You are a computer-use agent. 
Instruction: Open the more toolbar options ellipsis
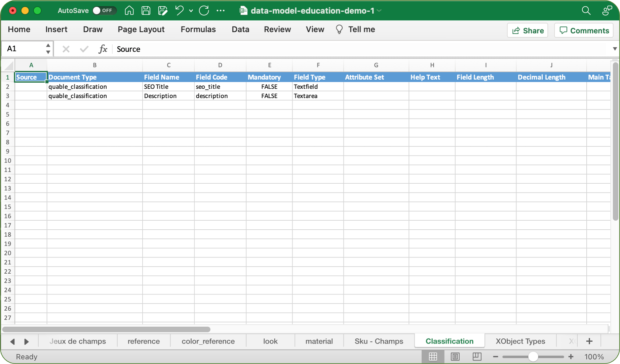pos(221,11)
